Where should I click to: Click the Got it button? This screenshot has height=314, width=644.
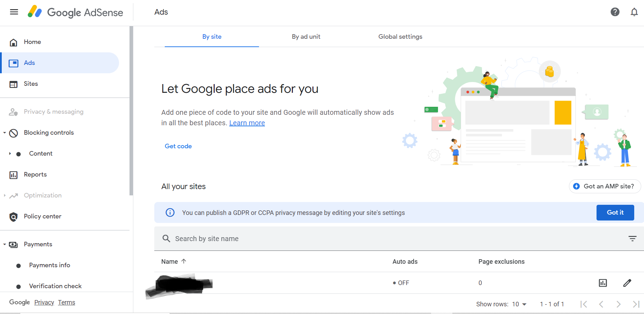tap(615, 212)
